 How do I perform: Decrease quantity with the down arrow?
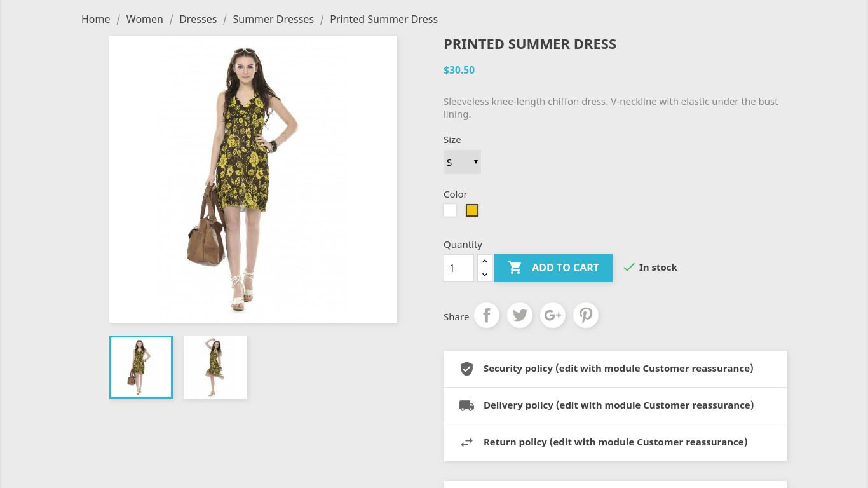click(x=484, y=274)
